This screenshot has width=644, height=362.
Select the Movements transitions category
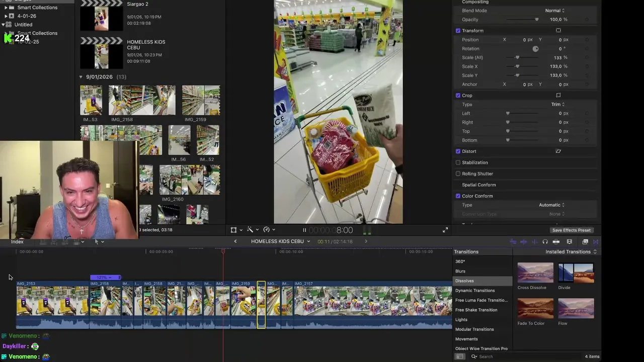tap(466, 339)
